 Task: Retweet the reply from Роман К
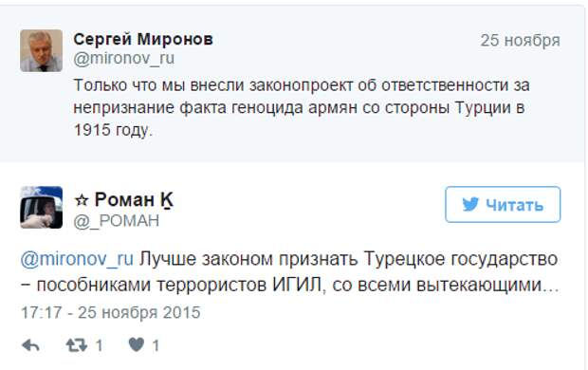[77, 345]
